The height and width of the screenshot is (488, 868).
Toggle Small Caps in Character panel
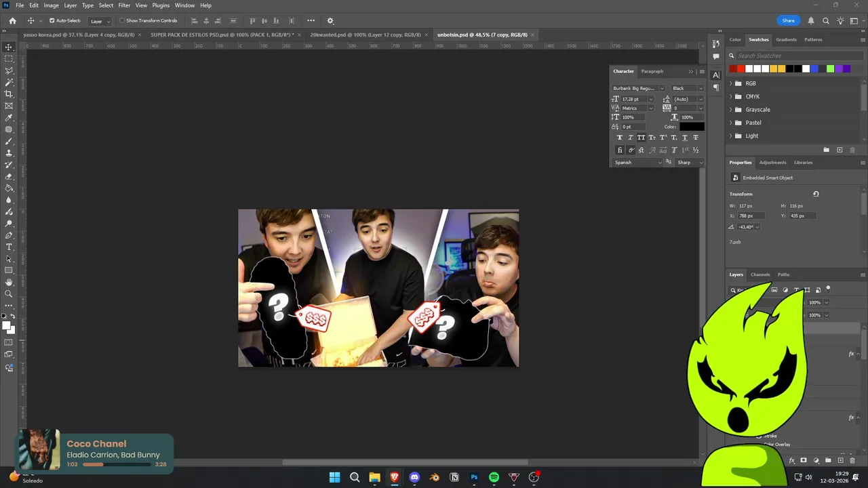[x=652, y=138]
